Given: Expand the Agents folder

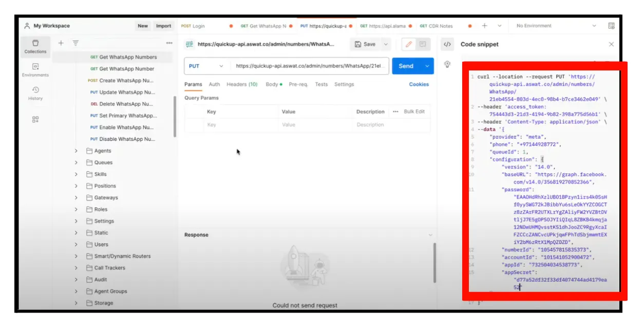Looking at the screenshot, I should coord(76,151).
